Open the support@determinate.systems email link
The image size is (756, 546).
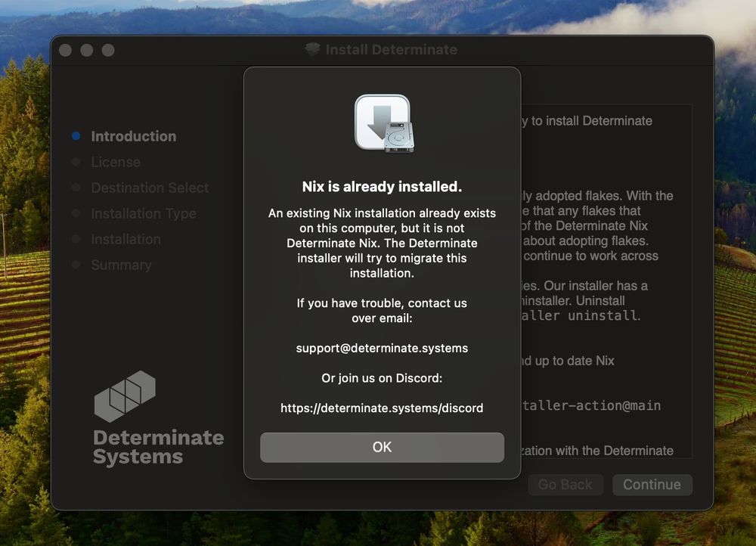[382, 348]
